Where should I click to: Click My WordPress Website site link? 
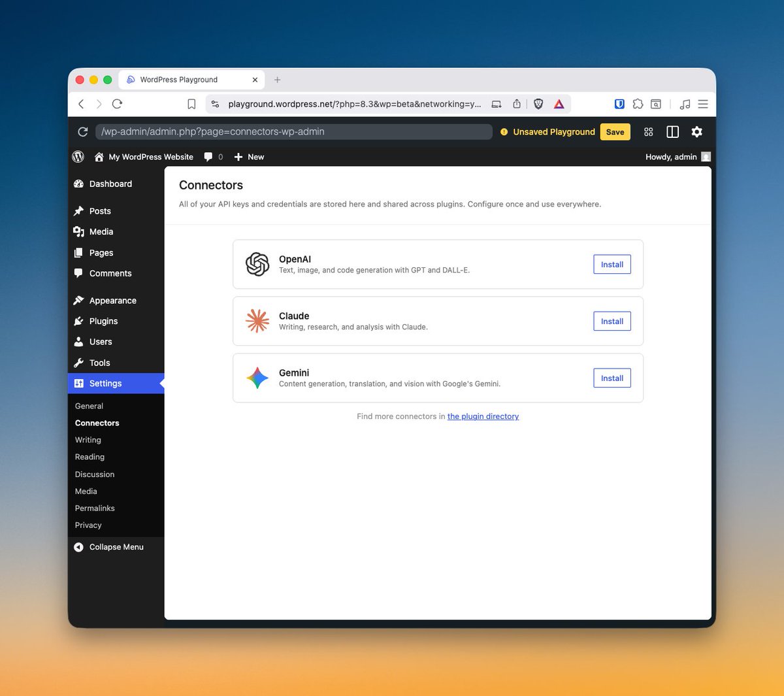(144, 157)
